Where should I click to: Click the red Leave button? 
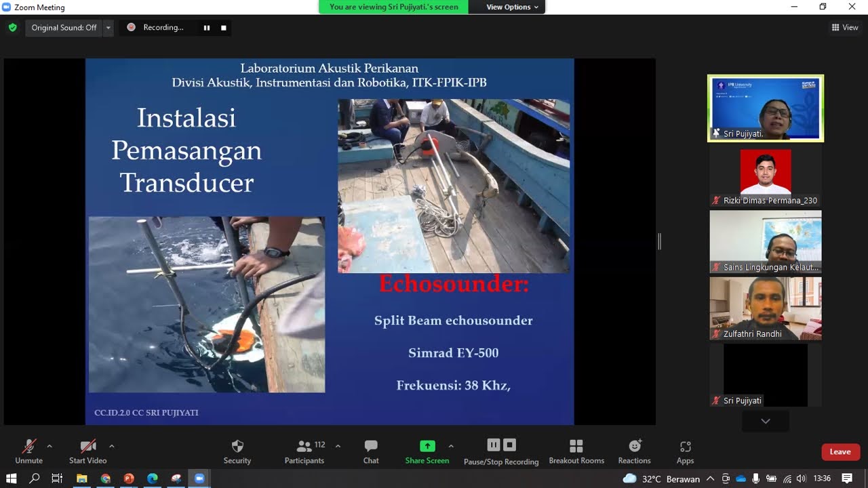click(840, 452)
